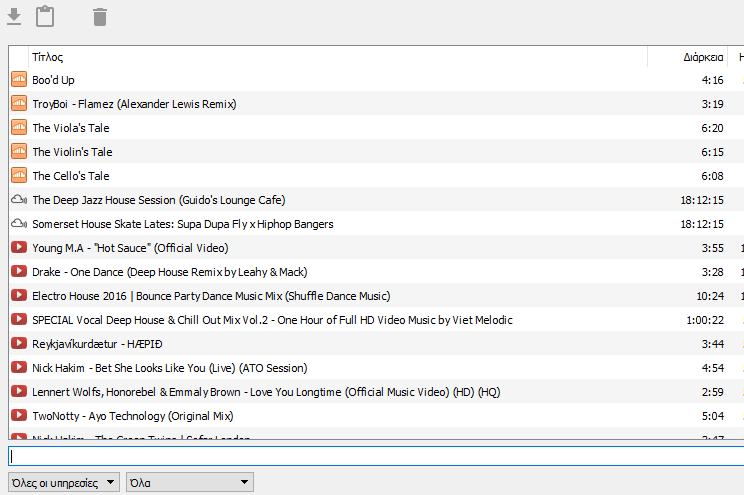Select 'The Cello's Tale' track title
744x495 pixels.
[71, 176]
